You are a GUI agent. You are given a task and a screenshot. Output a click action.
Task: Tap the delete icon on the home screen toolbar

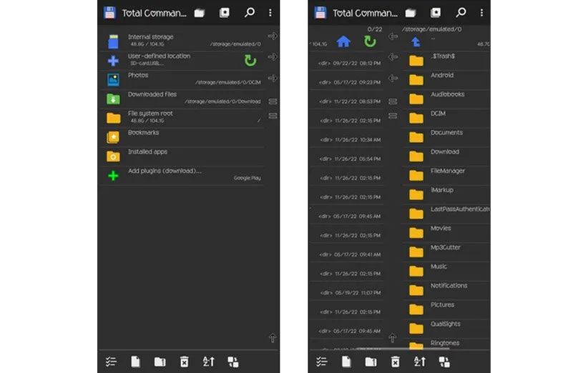pyautogui.click(x=184, y=362)
